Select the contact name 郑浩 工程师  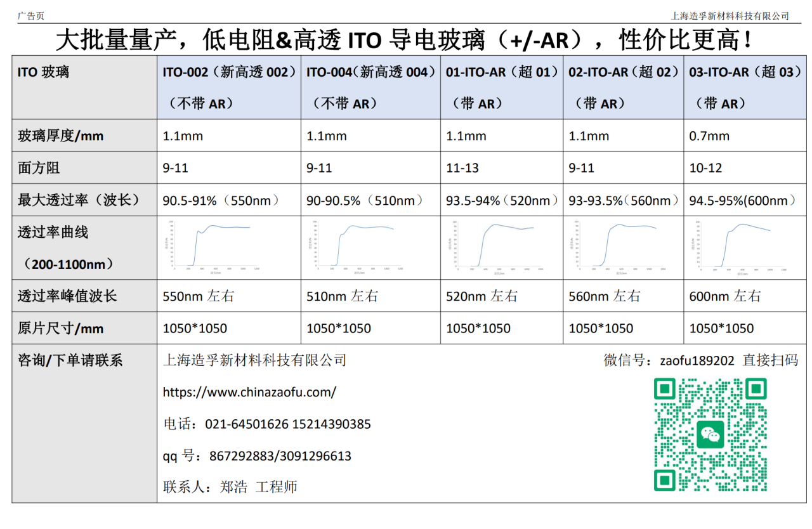[258, 487]
